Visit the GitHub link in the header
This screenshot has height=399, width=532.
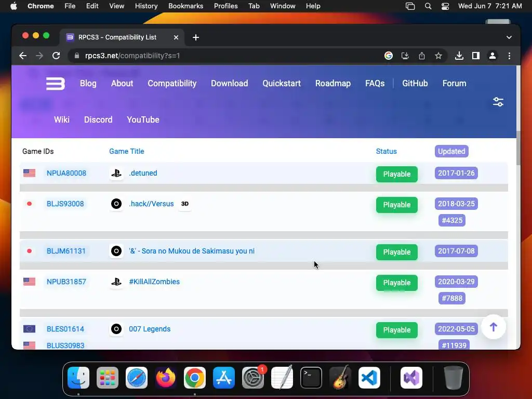pos(415,84)
